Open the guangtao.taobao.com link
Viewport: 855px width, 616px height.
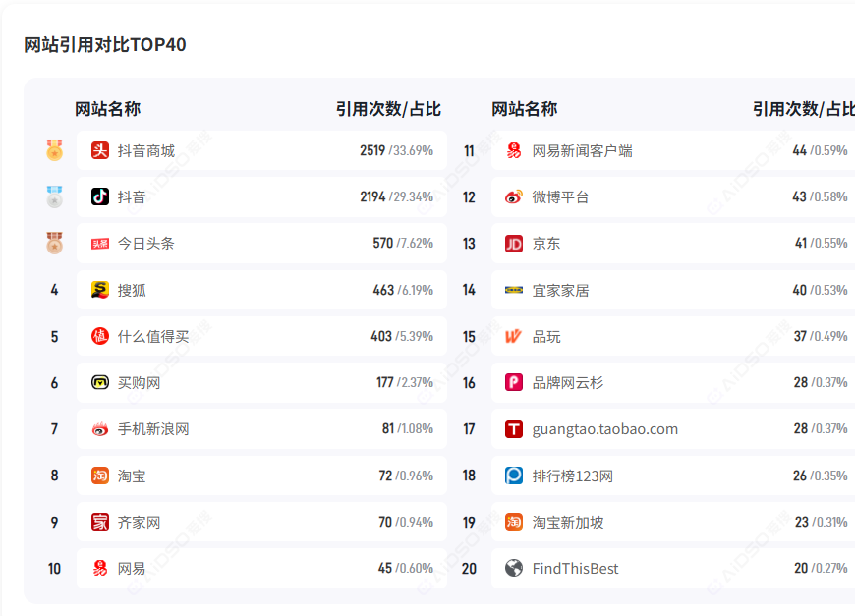[590, 428]
